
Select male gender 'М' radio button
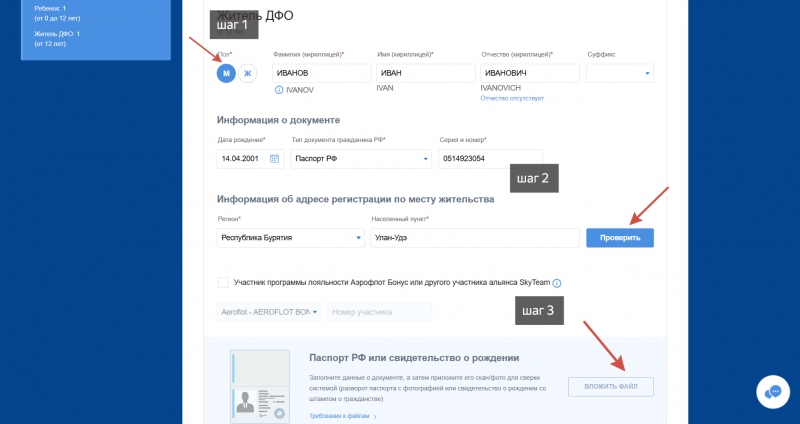(x=226, y=73)
